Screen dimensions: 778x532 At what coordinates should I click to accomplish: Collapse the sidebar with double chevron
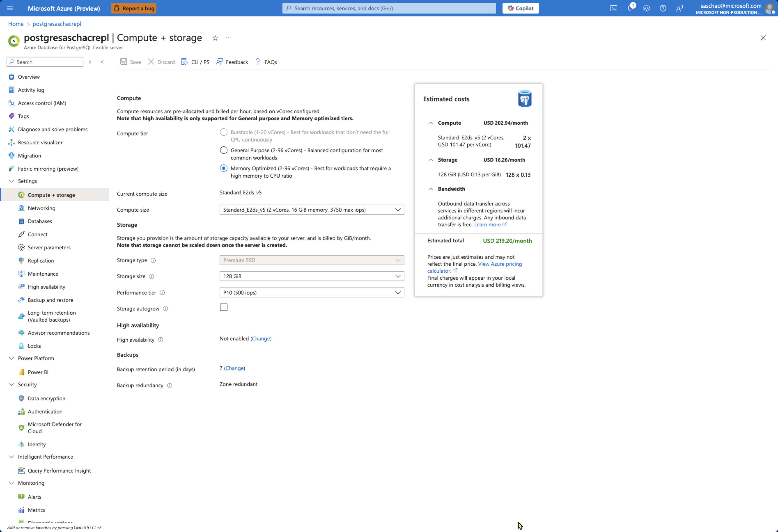(x=102, y=62)
